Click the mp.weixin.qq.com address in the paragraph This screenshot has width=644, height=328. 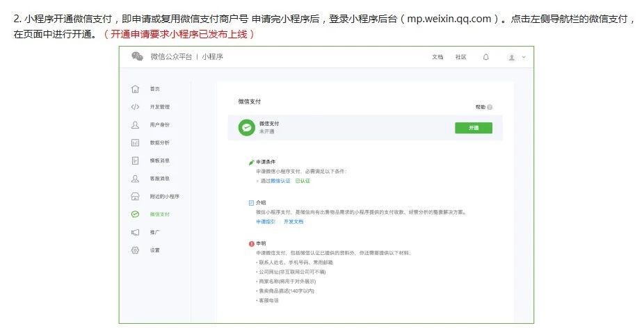pos(449,19)
